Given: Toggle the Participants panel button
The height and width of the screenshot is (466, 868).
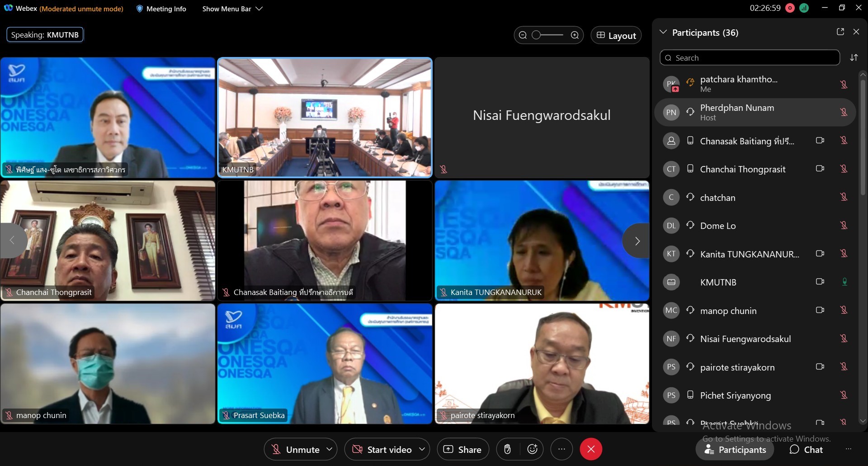Looking at the screenshot, I should point(735,449).
